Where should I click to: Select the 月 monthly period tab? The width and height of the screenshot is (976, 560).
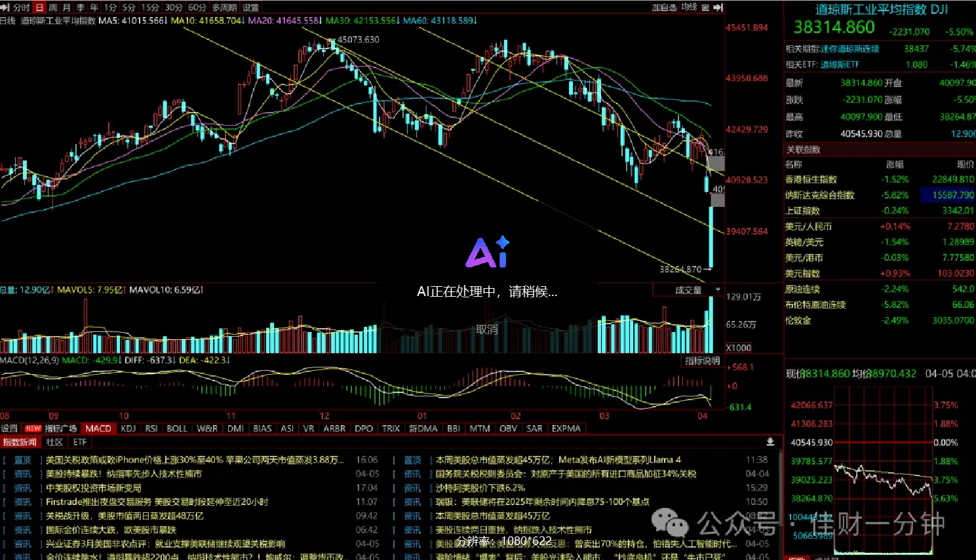tap(67, 7)
